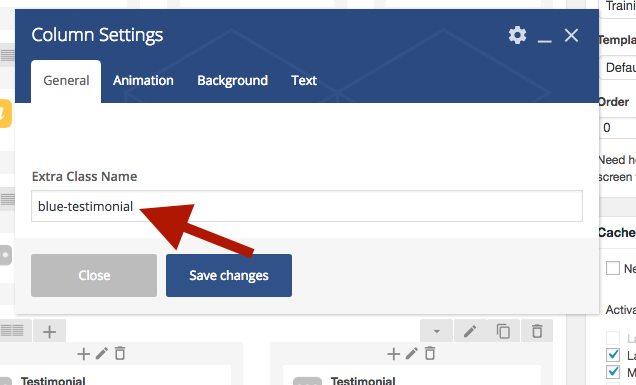Screen dimensions: 636x385
Task: Click the add column plus button beside row layout
Action: point(49,332)
